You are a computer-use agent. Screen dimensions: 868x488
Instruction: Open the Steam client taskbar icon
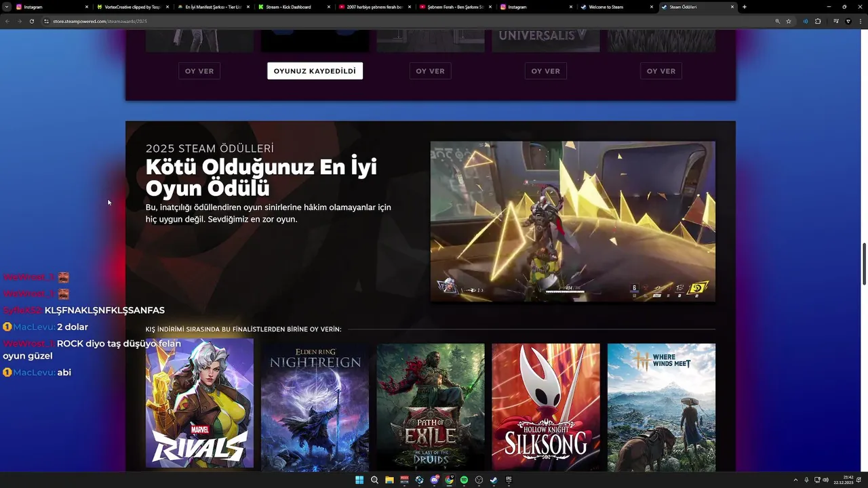tap(494, 480)
